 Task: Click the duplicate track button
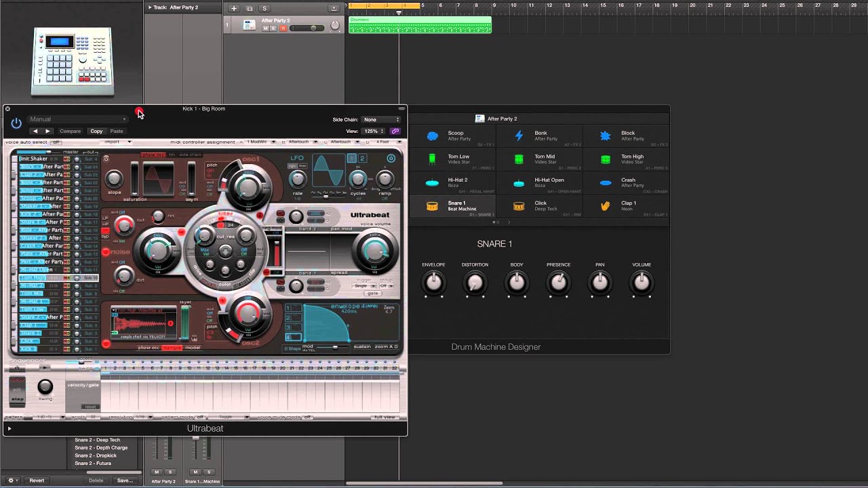249,8
